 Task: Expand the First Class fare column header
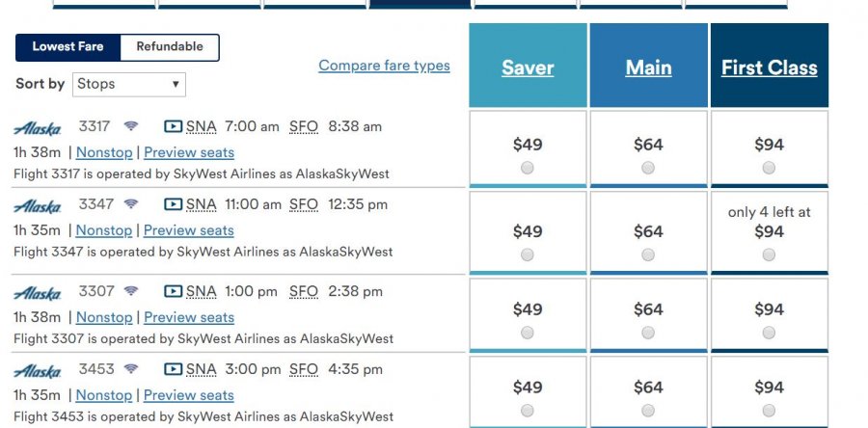769,67
